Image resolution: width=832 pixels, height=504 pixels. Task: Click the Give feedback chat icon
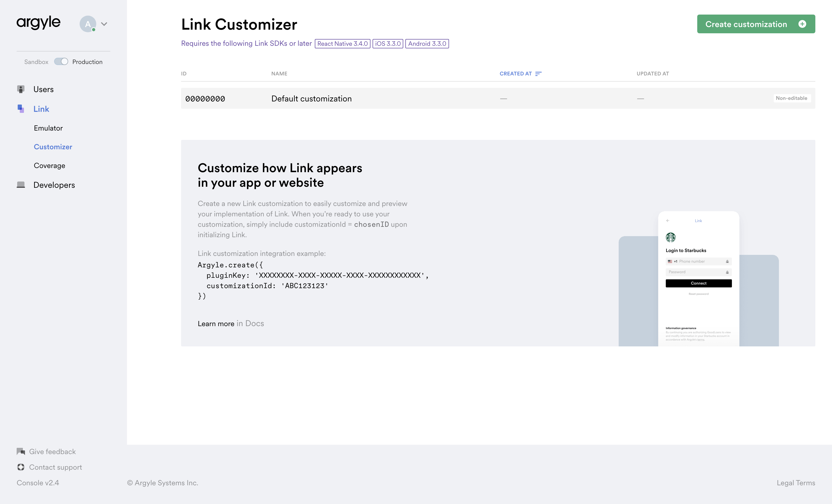[x=21, y=451]
